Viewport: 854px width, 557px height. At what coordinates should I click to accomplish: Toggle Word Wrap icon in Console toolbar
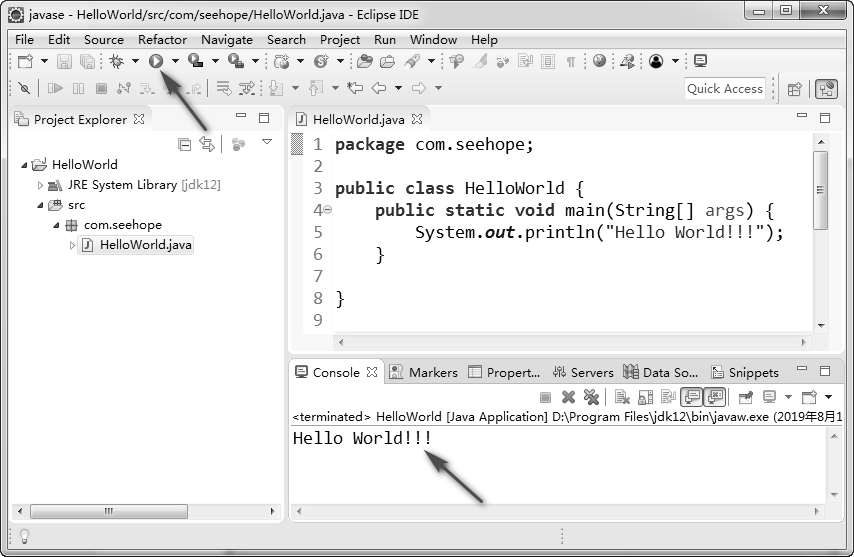(668, 397)
